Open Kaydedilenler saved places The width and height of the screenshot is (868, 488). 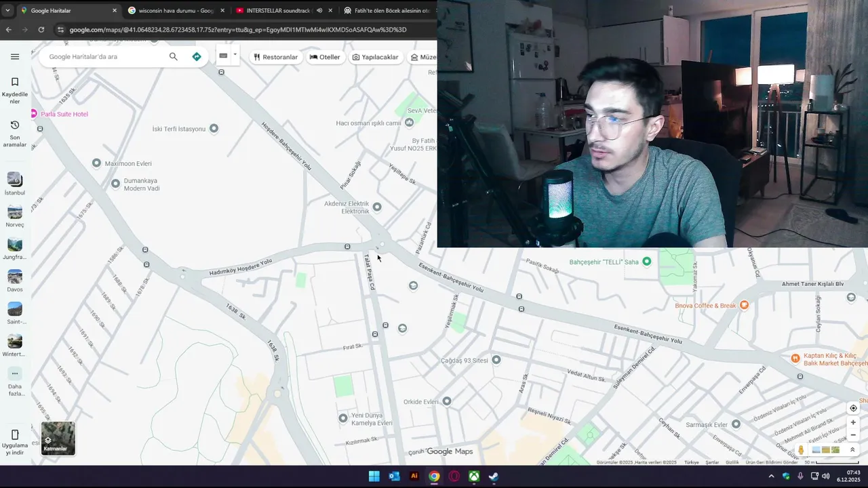[x=15, y=90]
